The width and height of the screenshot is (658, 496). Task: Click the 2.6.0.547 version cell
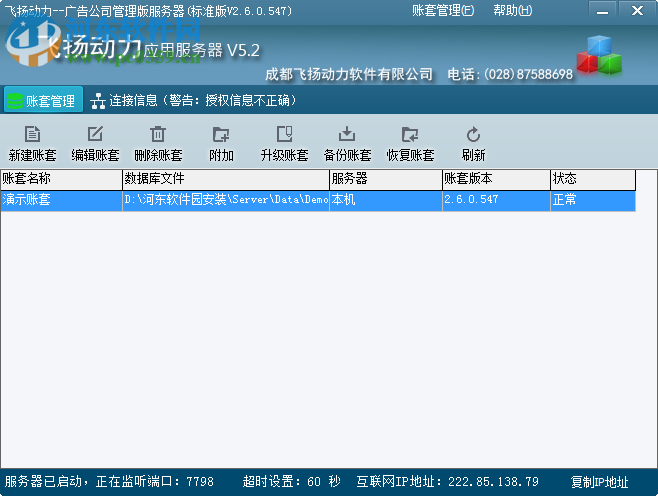[496, 200]
